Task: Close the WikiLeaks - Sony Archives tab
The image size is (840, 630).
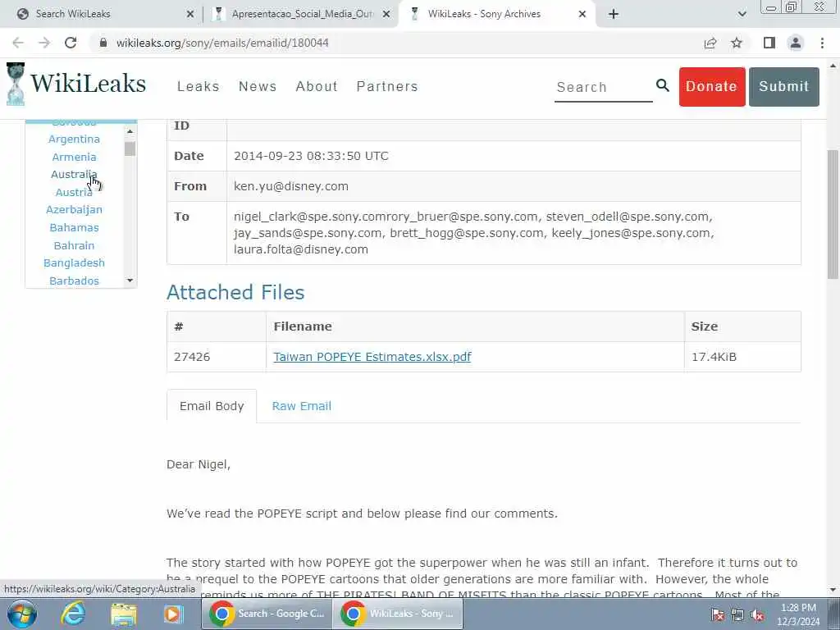Action: (x=582, y=15)
